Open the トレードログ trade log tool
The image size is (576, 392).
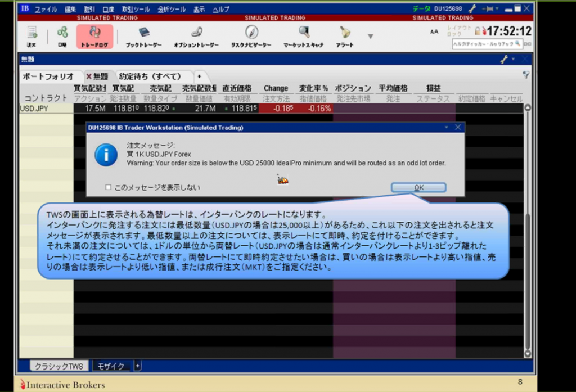[94, 37]
